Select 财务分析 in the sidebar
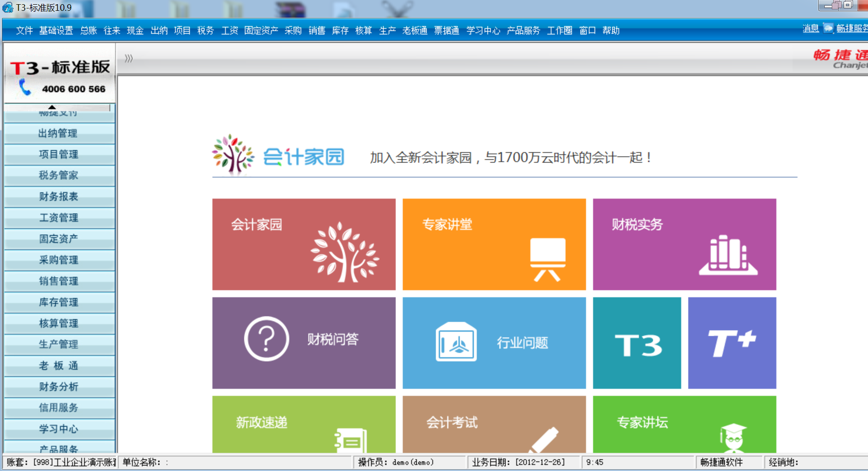The image size is (868, 471). (x=60, y=387)
